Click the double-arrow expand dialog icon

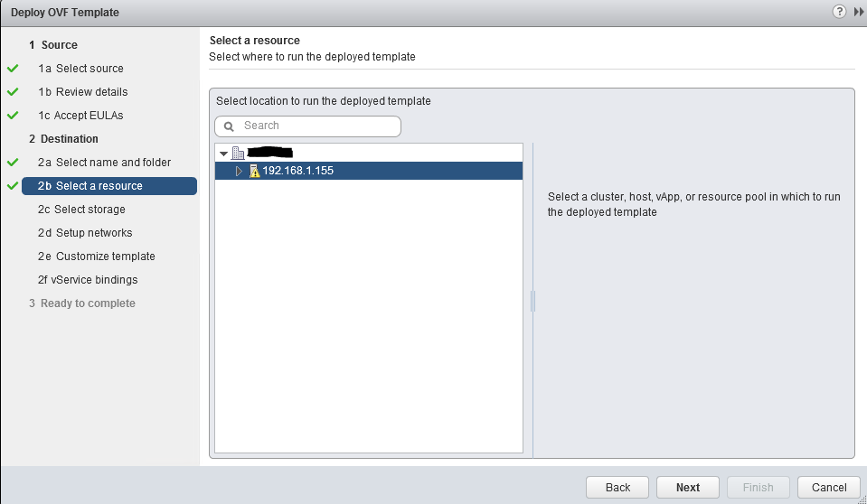coord(858,12)
